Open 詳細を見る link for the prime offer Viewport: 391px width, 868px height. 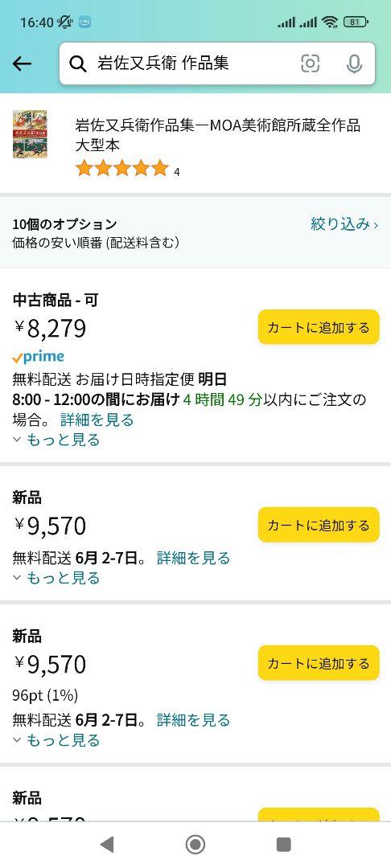coord(97,420)
